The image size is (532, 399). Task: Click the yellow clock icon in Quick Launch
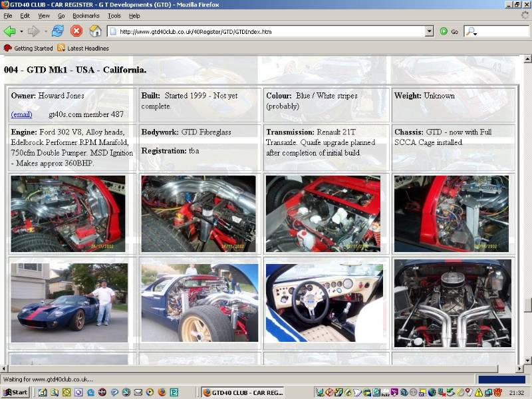(x=66, y=392)
